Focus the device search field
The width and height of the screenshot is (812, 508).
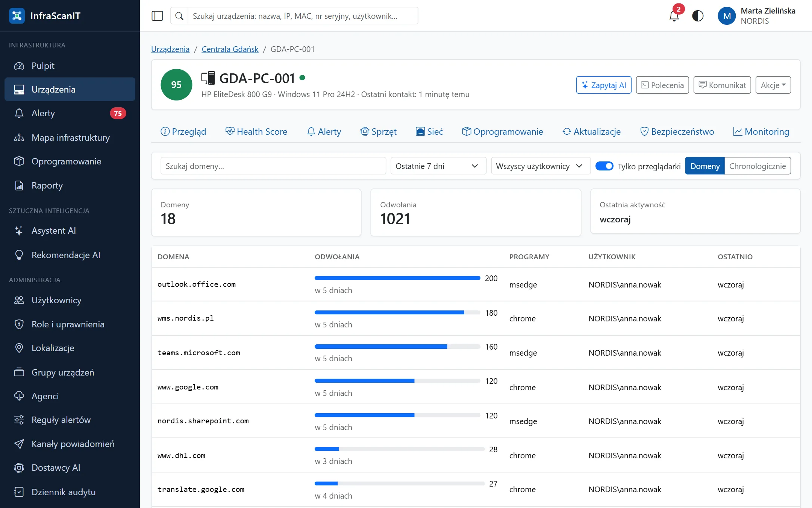303,16
